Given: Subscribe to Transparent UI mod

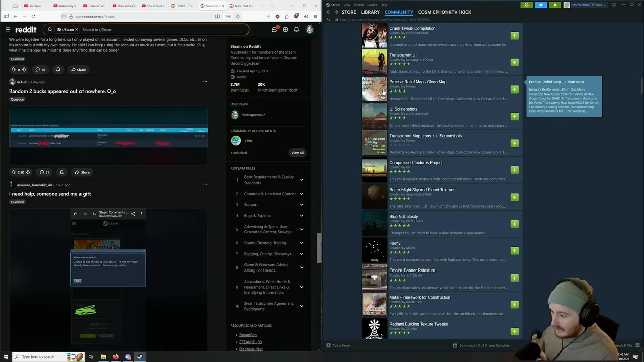Looking at the screenshot, I should pyautogui.click(x=514, y=62).
